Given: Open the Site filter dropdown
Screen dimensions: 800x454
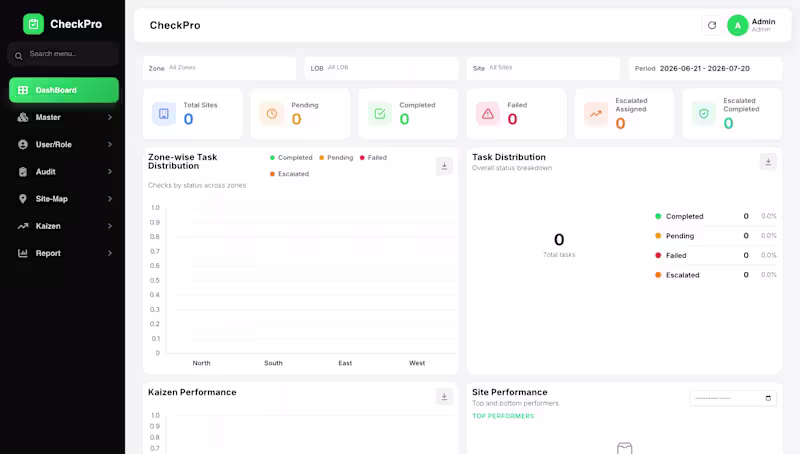Looking at the screenshot, I should (x=543, y=68).
